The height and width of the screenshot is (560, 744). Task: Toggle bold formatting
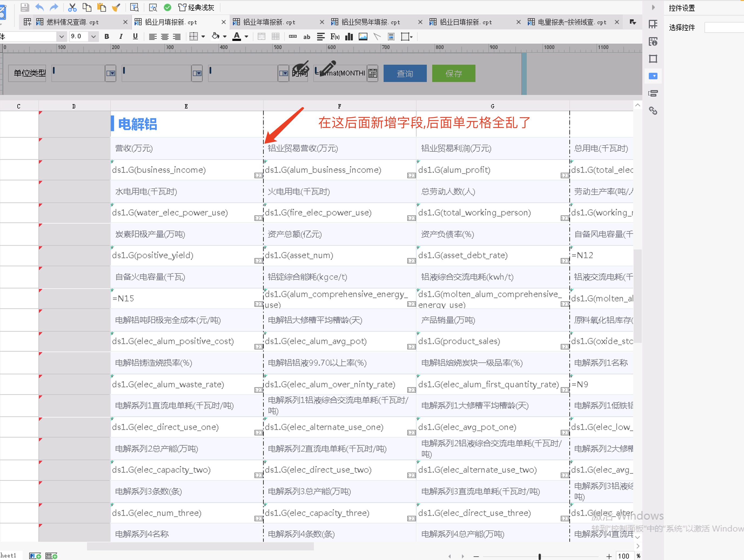[107, 36]
